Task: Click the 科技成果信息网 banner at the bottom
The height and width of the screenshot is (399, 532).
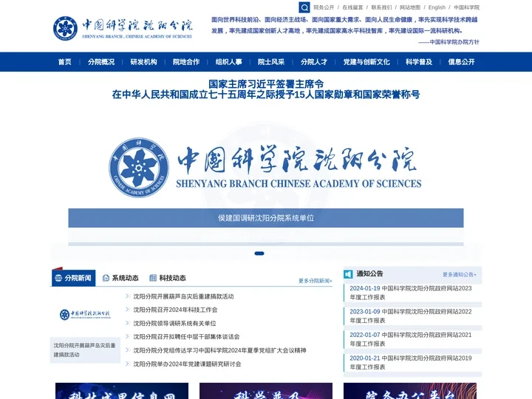Action: click(122, 391)
